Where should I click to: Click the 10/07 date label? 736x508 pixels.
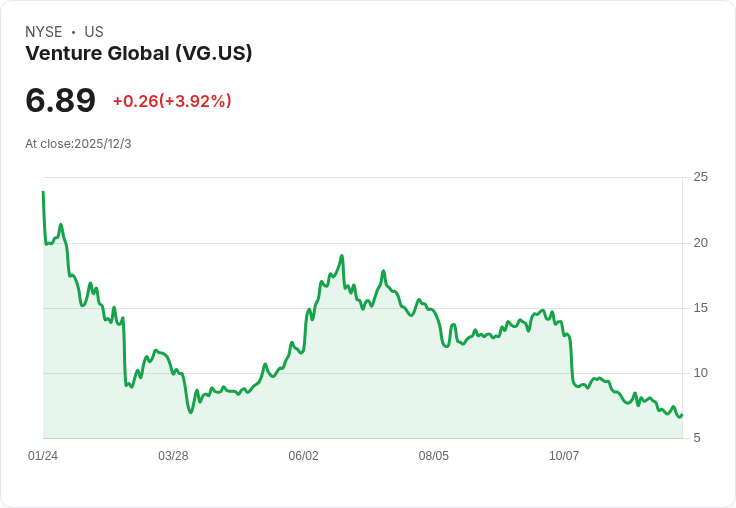(x=564, y=456)
